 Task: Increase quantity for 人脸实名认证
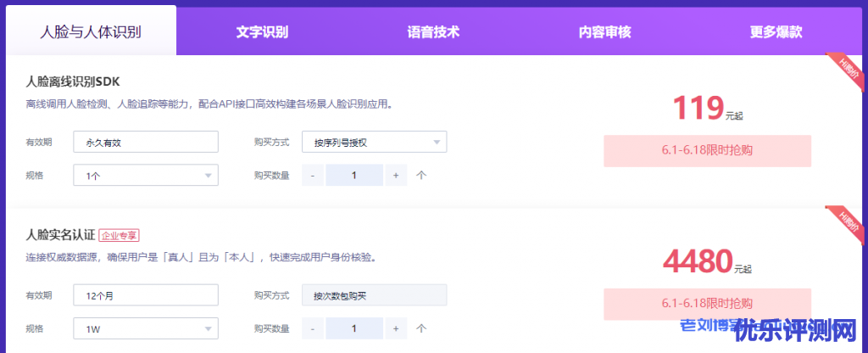396,328
